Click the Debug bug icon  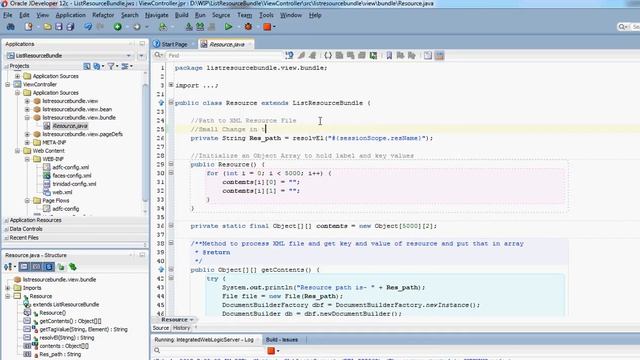[x=248, y=27]
